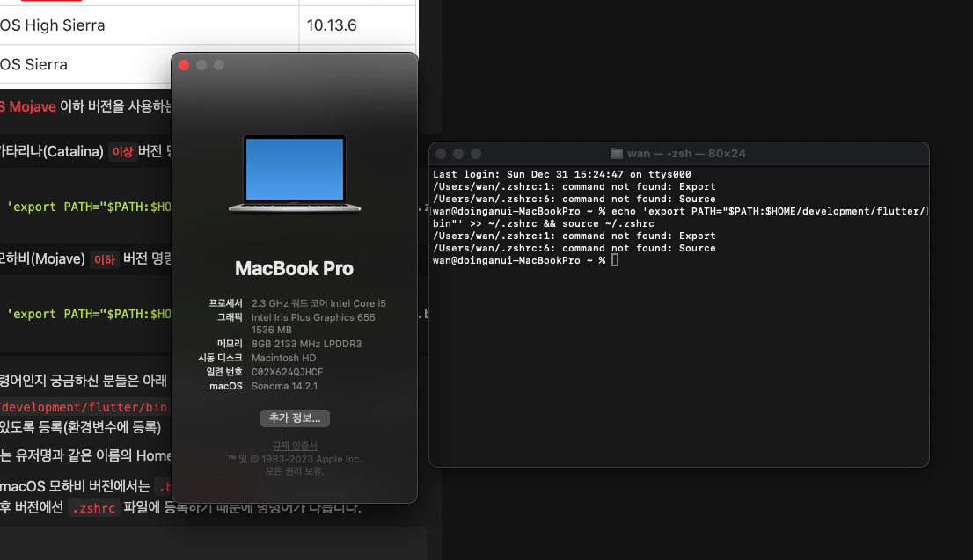Click first zshrc:1 Export error line in Terminal
The image size is (973, 560).
pyautogui.click(x=574, y=186)
